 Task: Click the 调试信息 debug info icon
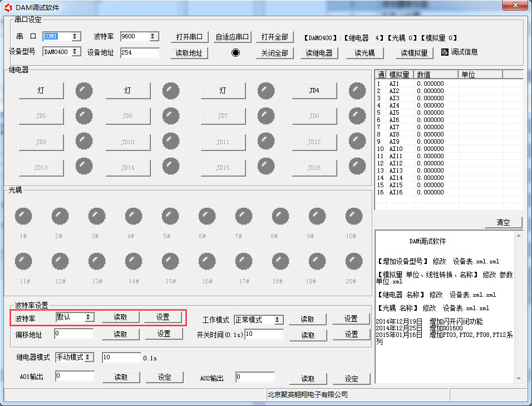tap(445, 52)
